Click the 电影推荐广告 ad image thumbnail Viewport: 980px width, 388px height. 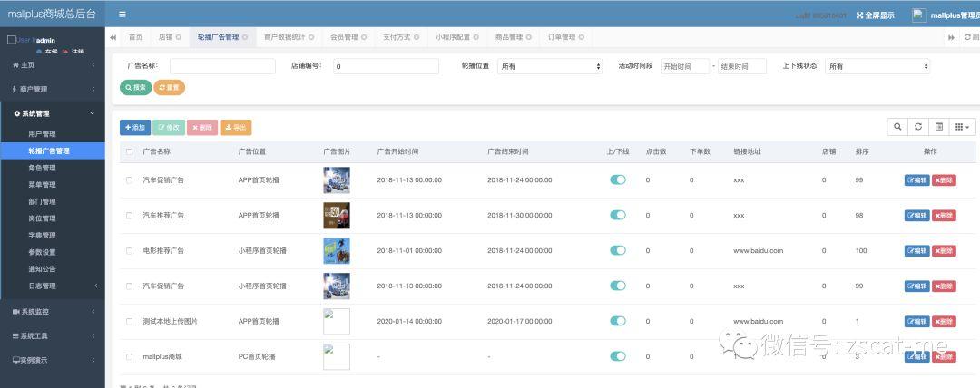point(337,250)
